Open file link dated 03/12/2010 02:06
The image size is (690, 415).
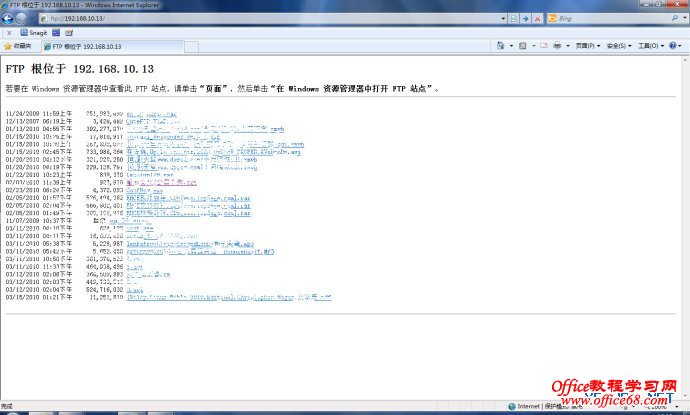148,274
